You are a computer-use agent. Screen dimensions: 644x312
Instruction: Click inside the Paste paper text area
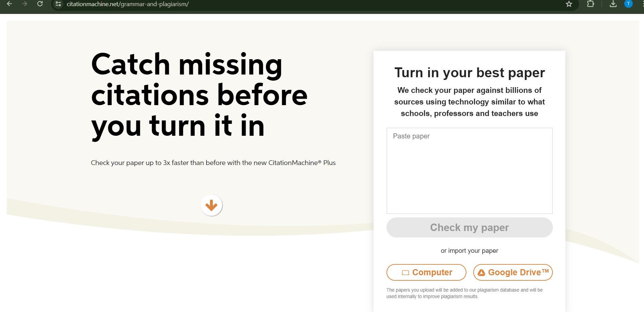pos(469,171)
